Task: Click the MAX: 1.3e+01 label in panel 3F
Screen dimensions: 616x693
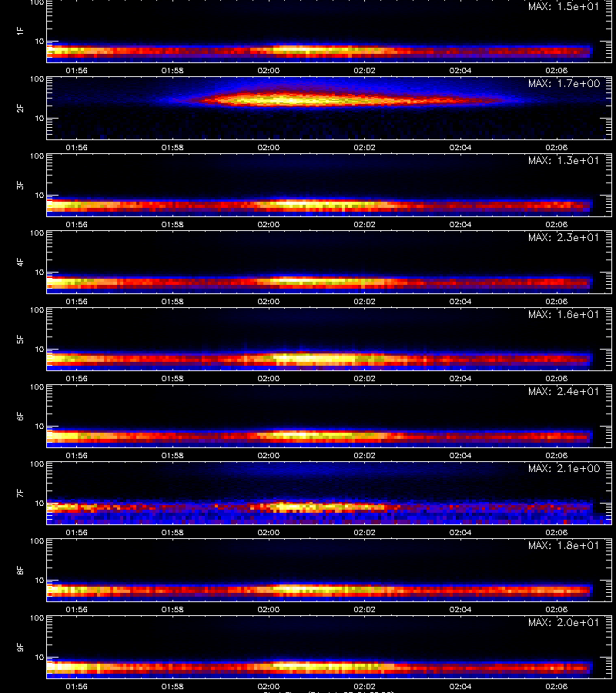Action: pyautogui.click(x=564, y=160)
